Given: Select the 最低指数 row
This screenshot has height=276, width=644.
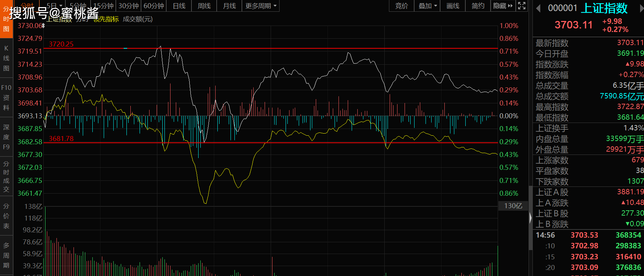Looking at the screenshot, I should point(589,118).
